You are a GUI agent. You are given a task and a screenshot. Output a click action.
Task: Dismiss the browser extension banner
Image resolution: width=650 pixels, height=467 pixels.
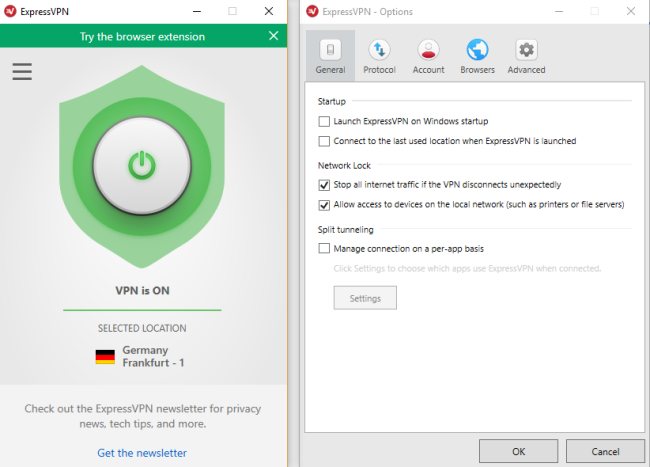[274, 36]
